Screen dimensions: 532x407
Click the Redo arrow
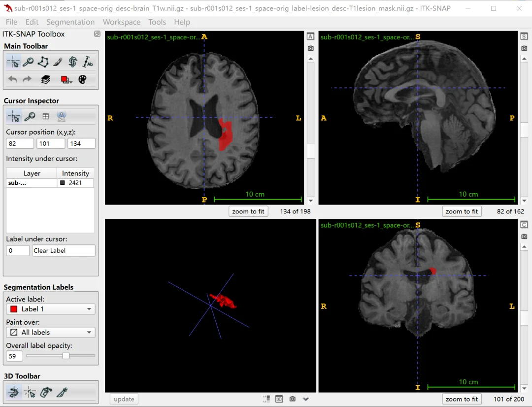[x=27, y=79]
